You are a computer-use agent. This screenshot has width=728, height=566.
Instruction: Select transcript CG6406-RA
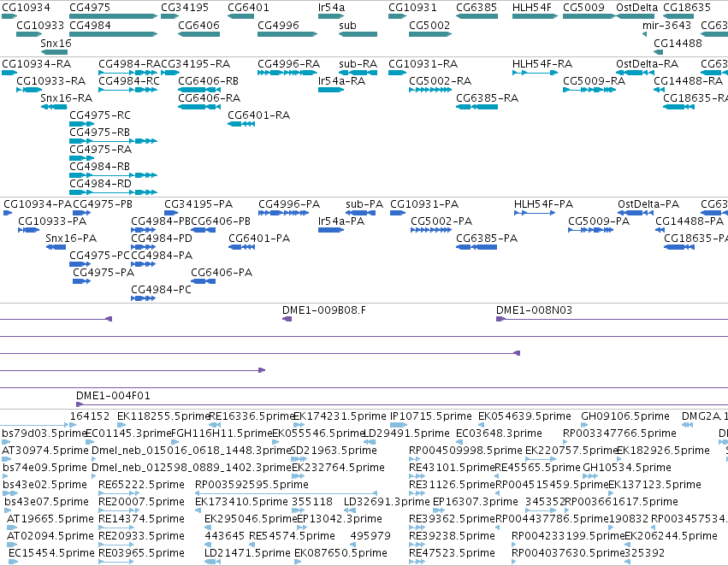click(x=210, y=97)
